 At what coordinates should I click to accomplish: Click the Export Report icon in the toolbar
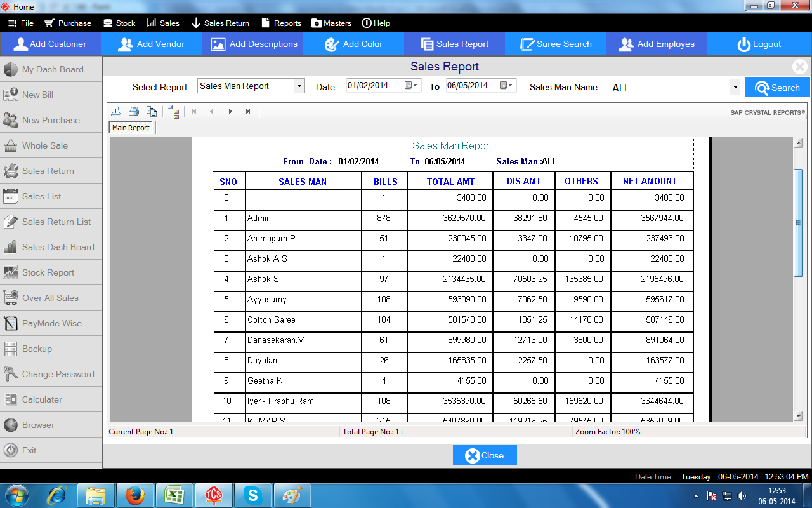click(x=116, y=112)
